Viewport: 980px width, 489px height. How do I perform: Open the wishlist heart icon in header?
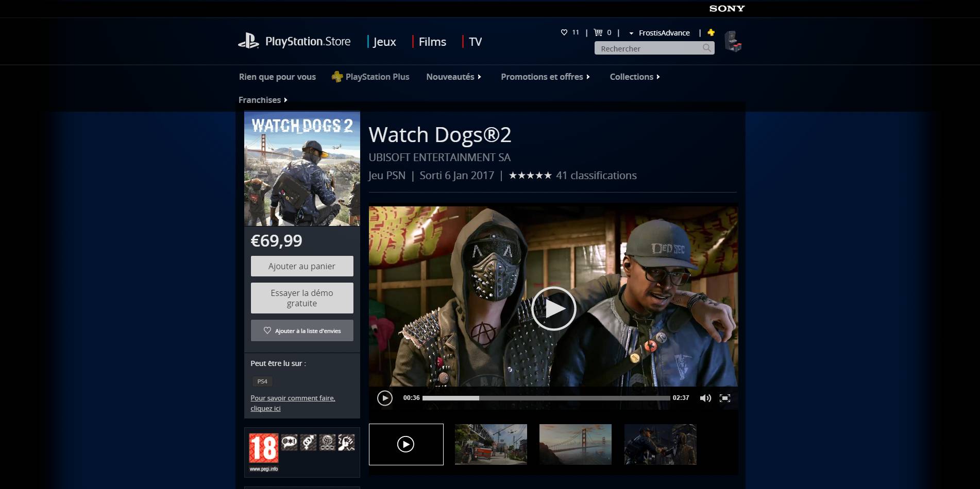(564, 32)
